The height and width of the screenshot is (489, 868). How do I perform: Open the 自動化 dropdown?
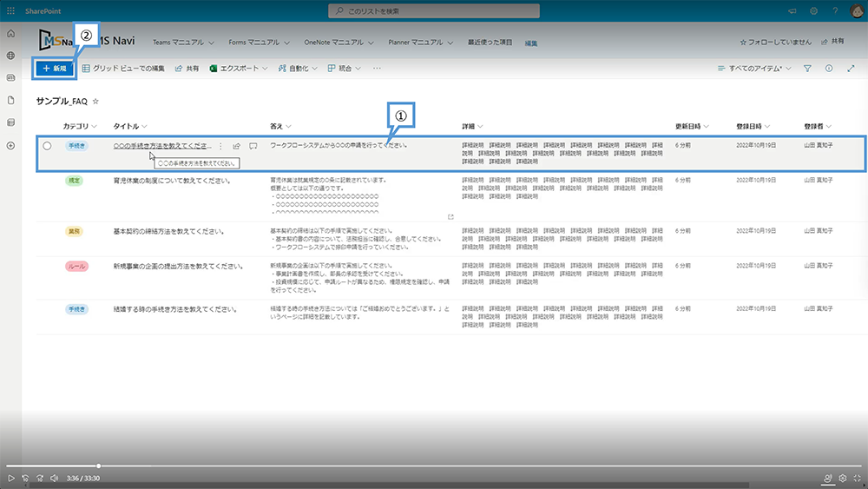pyautogui.click(x=298, y=69)
